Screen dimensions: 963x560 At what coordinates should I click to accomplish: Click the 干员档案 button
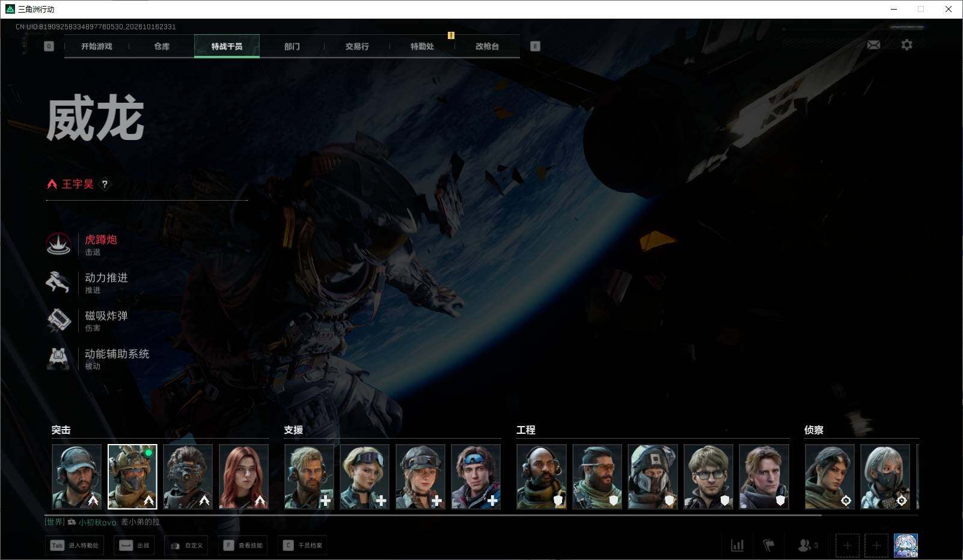click(302, 546)
